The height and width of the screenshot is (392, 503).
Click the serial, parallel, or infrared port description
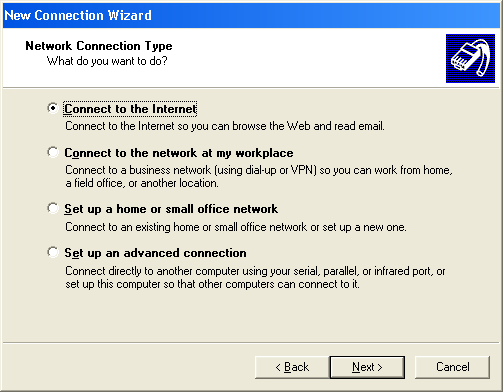(x=255, y=278)
